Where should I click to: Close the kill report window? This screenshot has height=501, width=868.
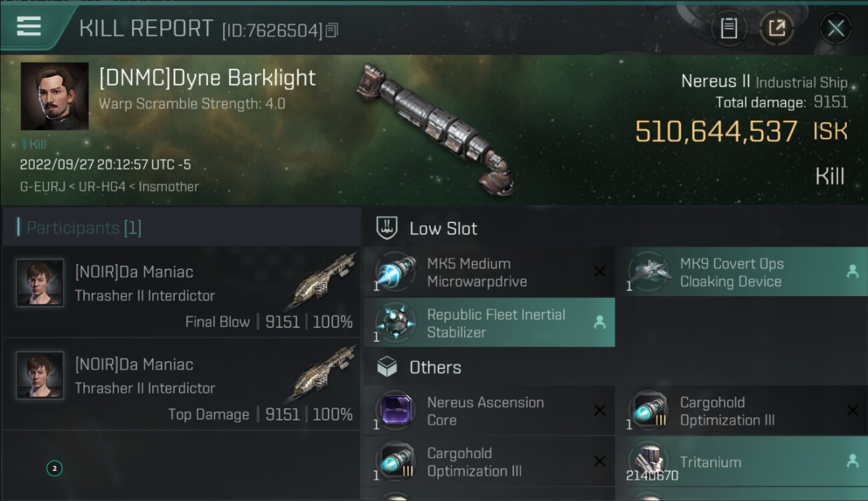pos(835,28)
